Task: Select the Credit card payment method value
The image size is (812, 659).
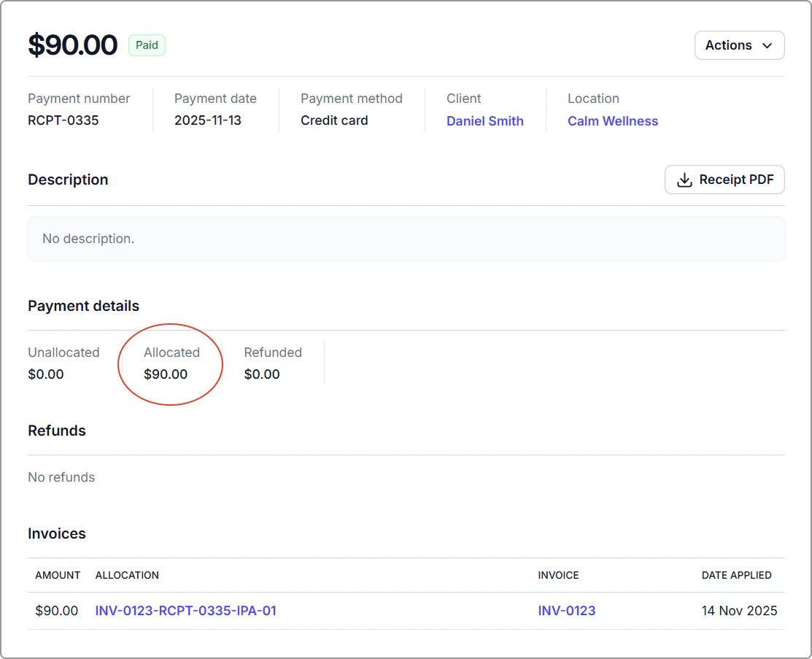Action: 334,120
